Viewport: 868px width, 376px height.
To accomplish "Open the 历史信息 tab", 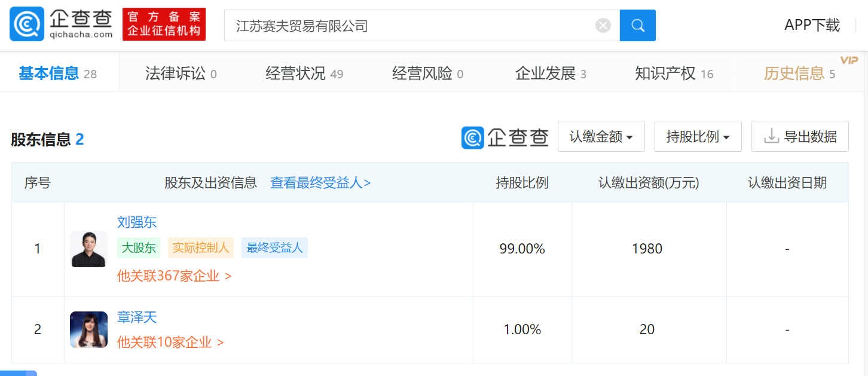I will coord(799,74).
